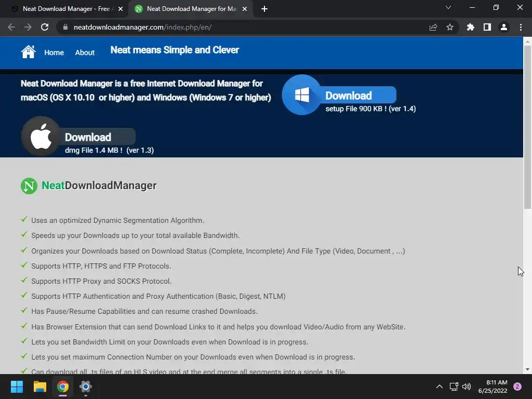
Task: Go back with the browser back arrow
Action: (11, 27)
